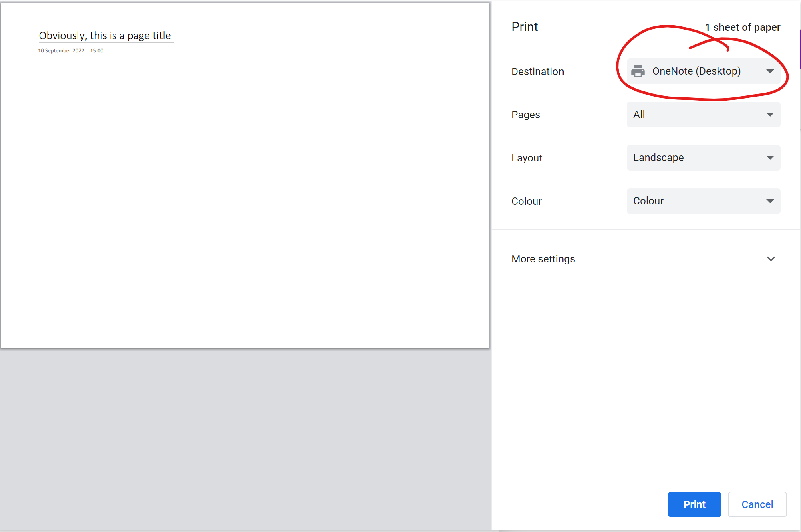This screenshot has width=801, height=532.
Task: Click the '1 sheet of paper' summary text
Action: pyautogui.click(x=743, y=27)
